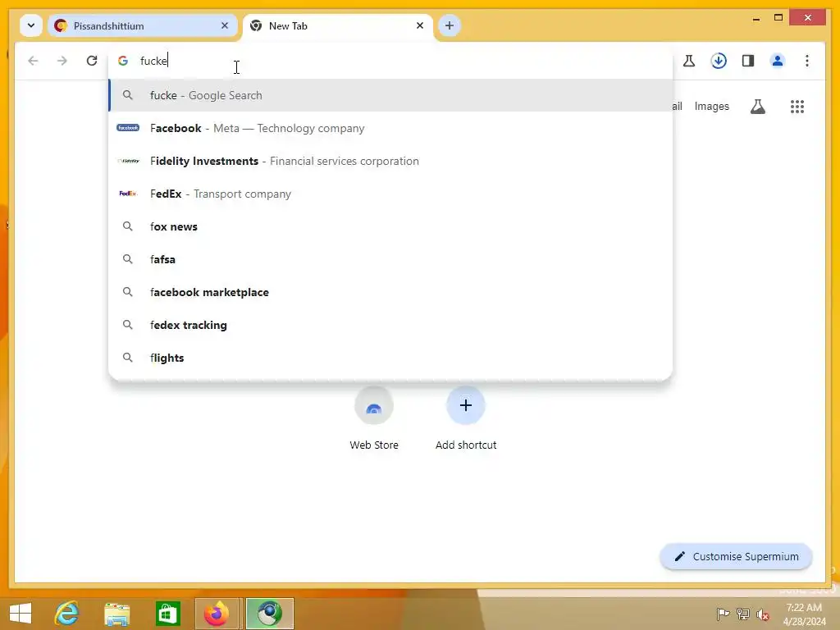Open the Chrome Labs flask toolbar icon
Viewport: 840px width, 630px height.
coord(689,61)
